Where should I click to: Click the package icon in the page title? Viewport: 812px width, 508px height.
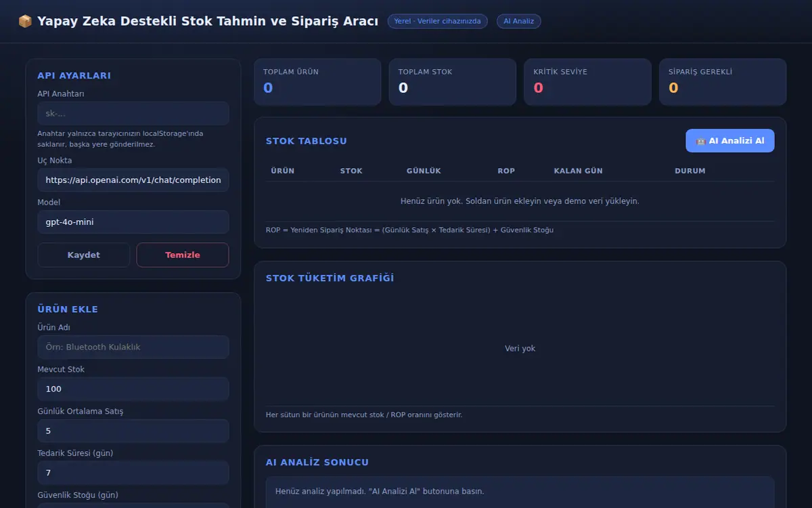(x=25, y=22)
